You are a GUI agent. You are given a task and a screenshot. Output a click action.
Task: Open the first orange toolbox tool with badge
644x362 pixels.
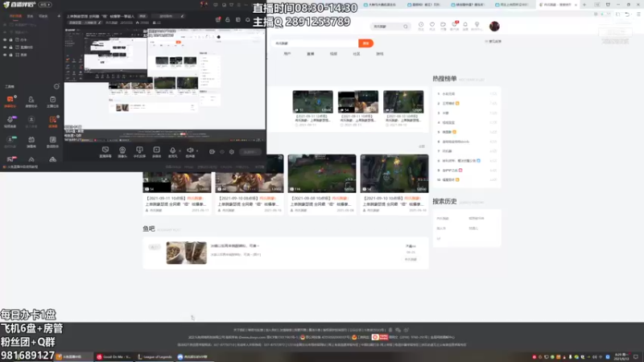(10, 101)
